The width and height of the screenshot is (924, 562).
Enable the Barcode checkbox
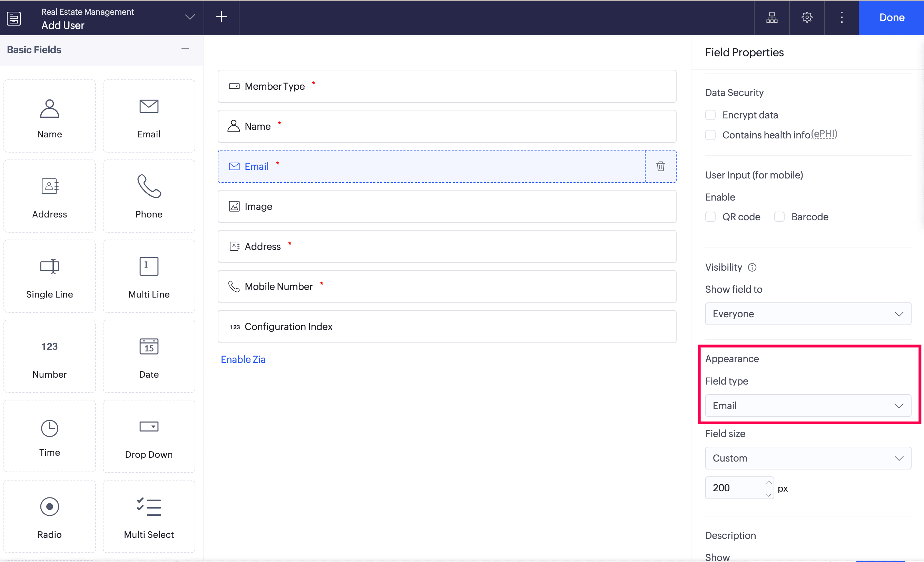[x=779, y=217]
